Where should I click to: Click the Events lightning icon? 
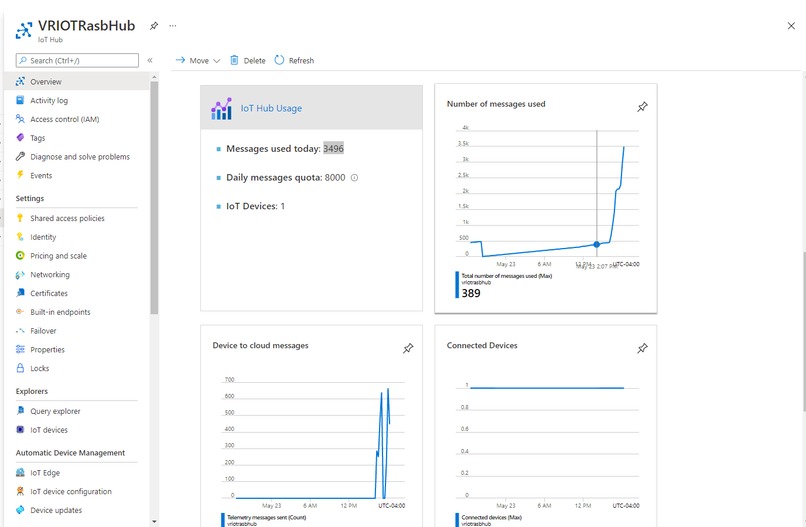(x=20, y=175)
